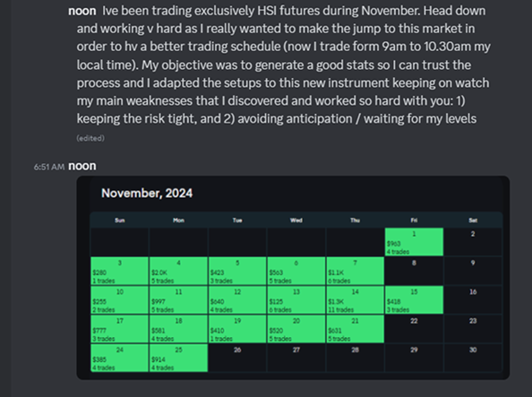
Task: Click the noon username above the first message
Action: click(x=82, y=12)
